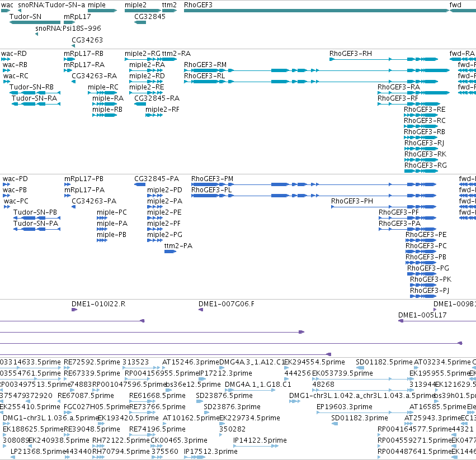Select the wac-PD protein label
Viewport: 476px width, 460px height.
15,179
